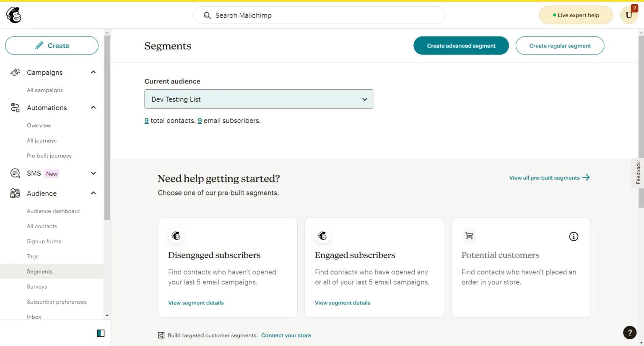Select Segments in the sidebar
Viewport: 644px width, 346px height.
click(39, 271)
